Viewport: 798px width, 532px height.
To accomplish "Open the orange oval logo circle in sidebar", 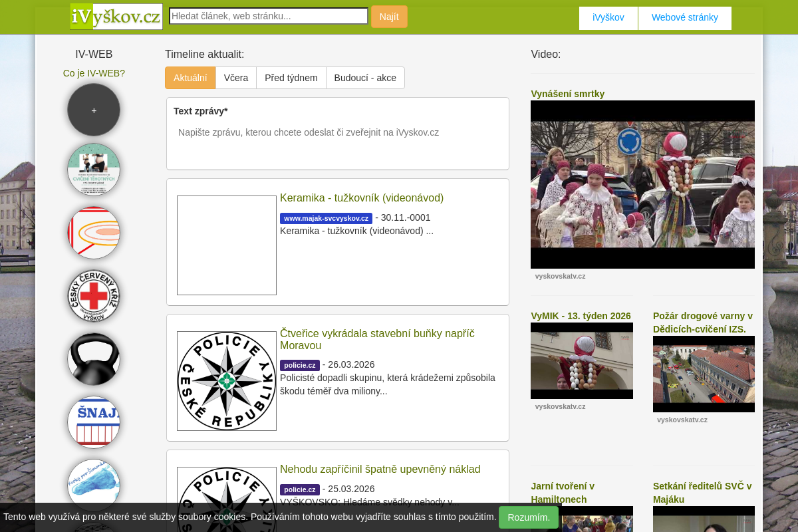I will click(x=94, y=233).
